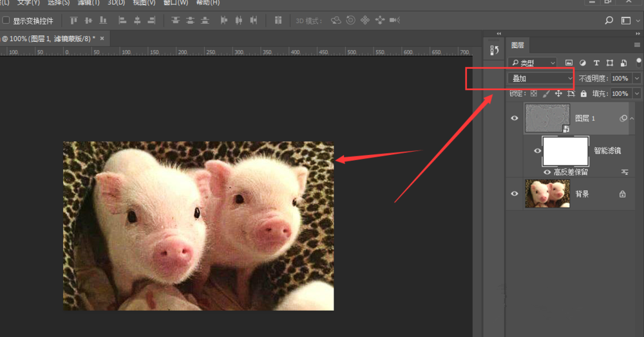Viewport: 644px width, 337px height.
Task: Click the lock transparent pixels icon
Action: (533, 94)
